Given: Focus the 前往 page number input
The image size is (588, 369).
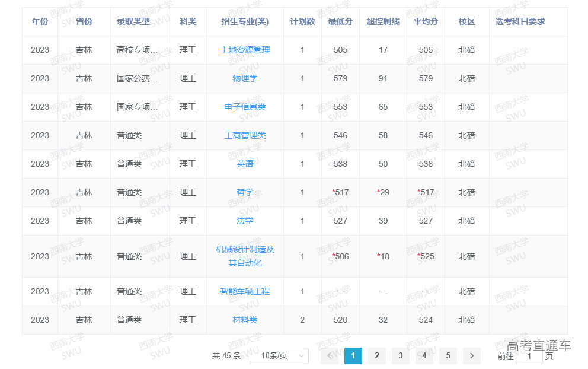Looking at the screenshot, I should pyautogui.click(x=529, y=356).
